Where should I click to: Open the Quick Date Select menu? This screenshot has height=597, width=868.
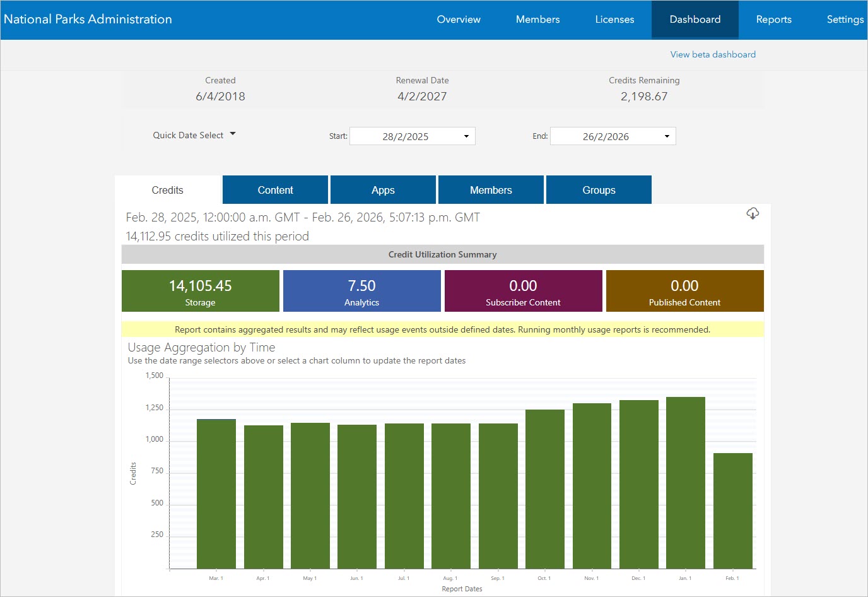click(194, 134)
